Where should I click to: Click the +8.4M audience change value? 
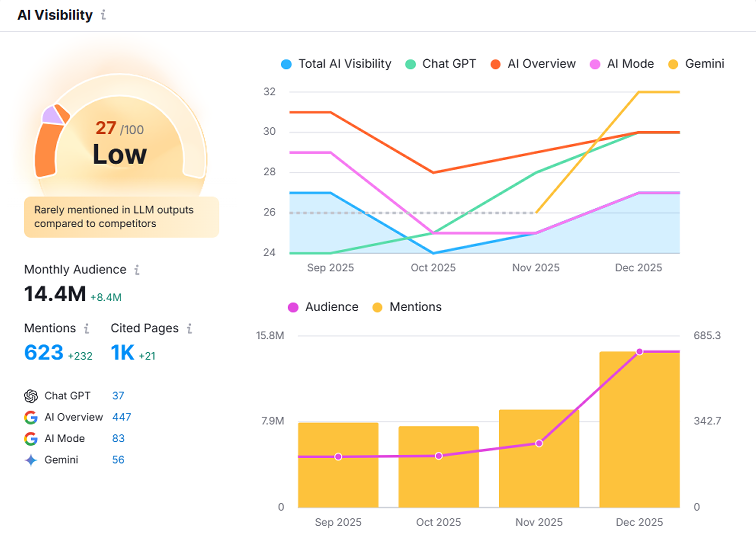click(x=106, y=297)
